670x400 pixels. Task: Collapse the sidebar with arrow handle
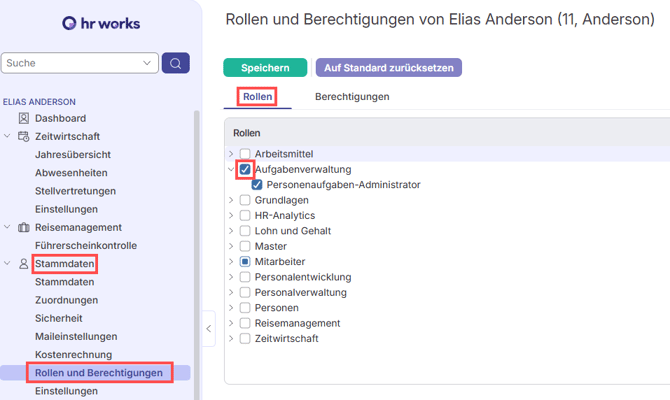coord(209,329)
